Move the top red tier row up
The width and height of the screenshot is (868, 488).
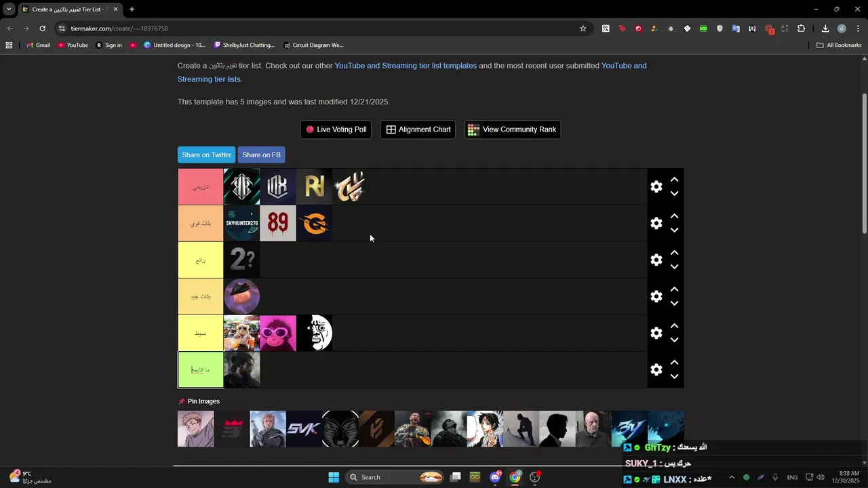click(674, 180)
